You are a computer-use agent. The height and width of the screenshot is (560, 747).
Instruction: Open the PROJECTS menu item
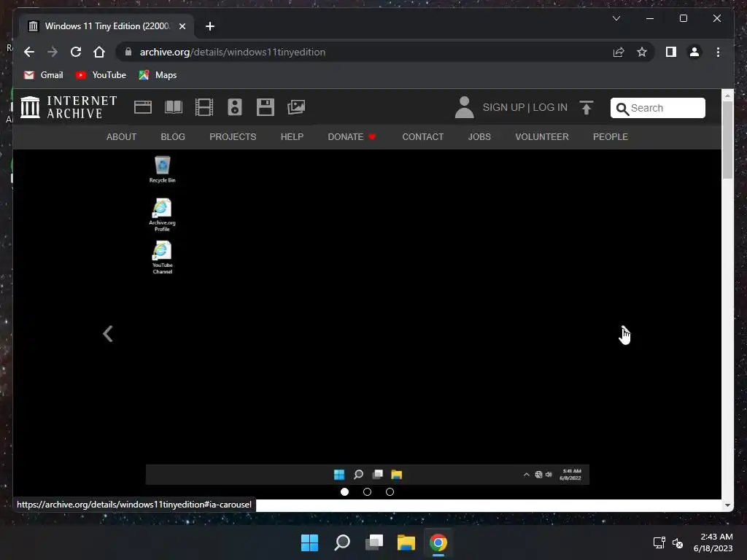pyautogui.click(x=233, y=137)
